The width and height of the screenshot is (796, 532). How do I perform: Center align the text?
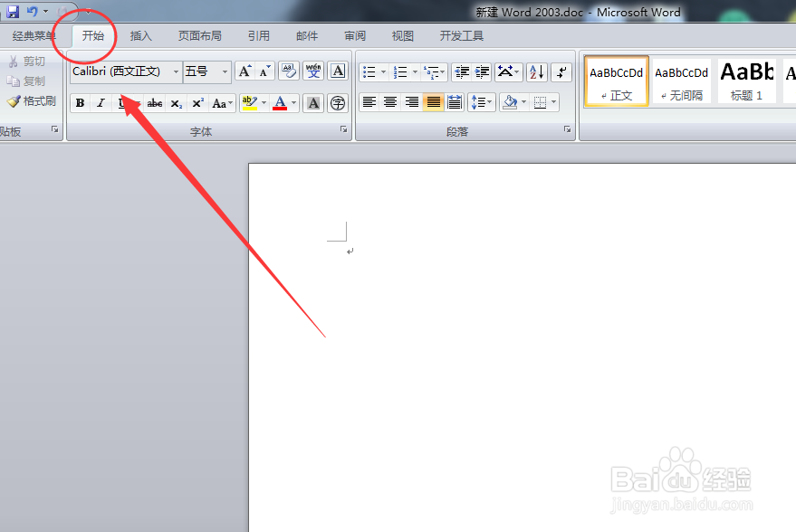pyautogui.click(x=390, y=103)
